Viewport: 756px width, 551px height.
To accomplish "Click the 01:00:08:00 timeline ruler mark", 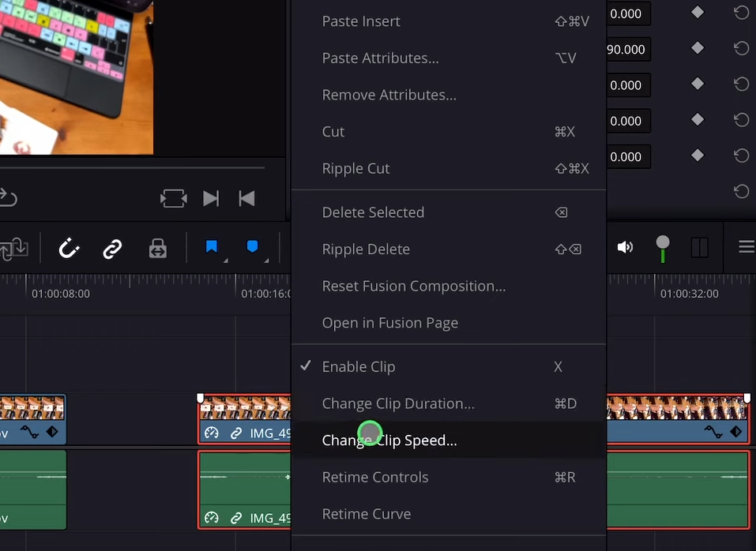I will [x=61, y=294].
